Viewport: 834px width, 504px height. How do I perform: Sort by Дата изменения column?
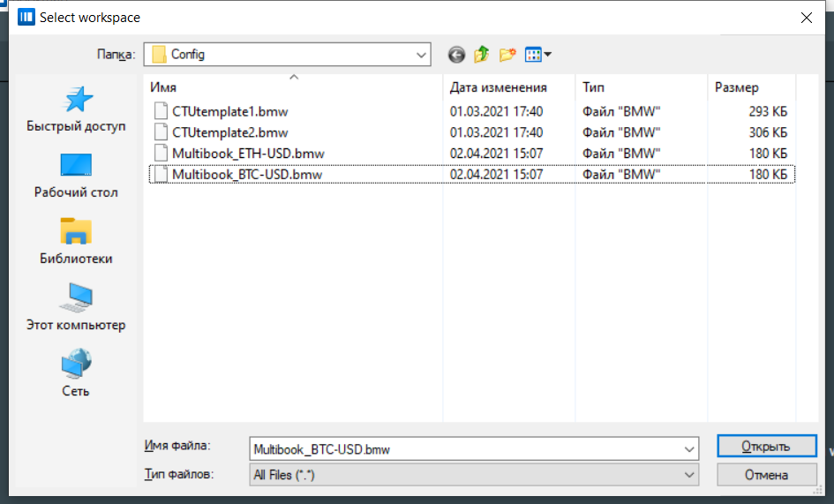point(499,87)
